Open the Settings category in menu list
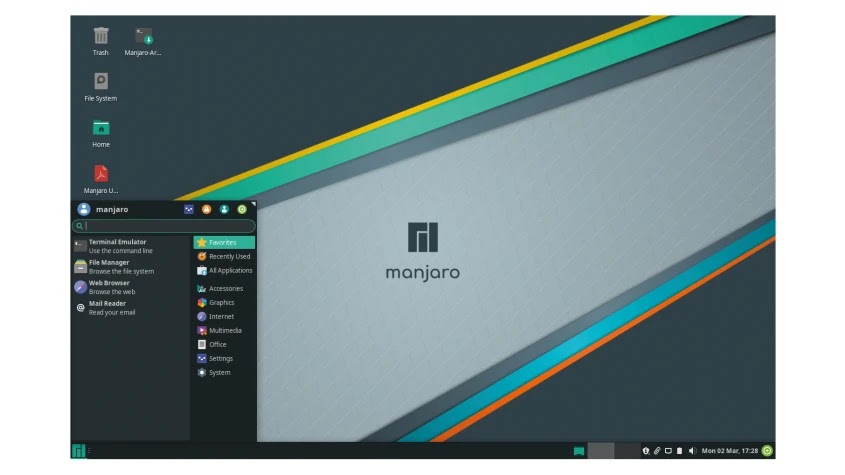The width and height of the screenshot is (845, 475). (224, 359)
